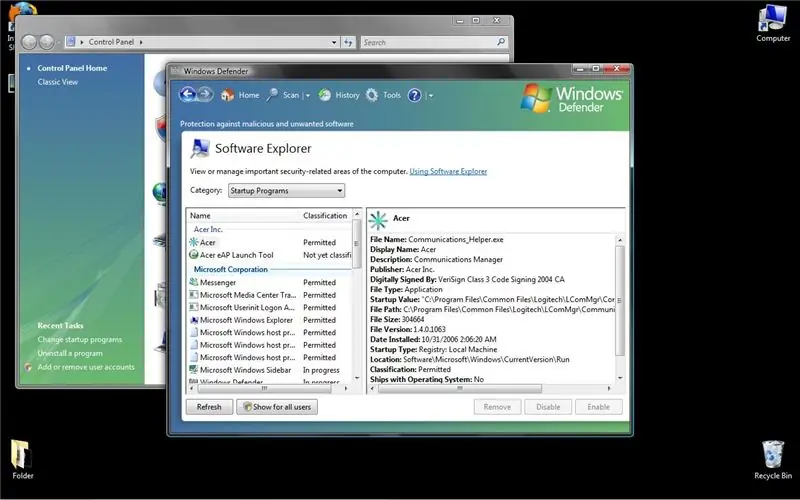
Task: Click the Control Panel Search field
Action: (x=434, y=42)
